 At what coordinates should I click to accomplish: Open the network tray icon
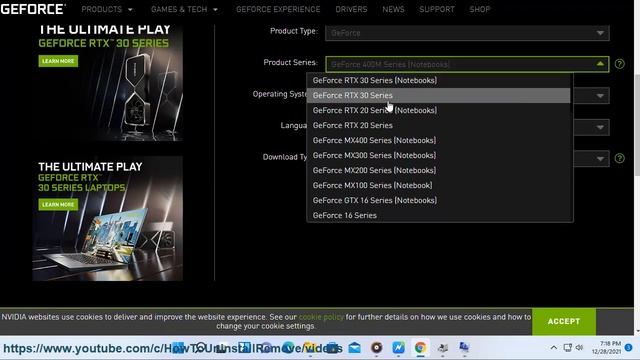click(567, 348)
